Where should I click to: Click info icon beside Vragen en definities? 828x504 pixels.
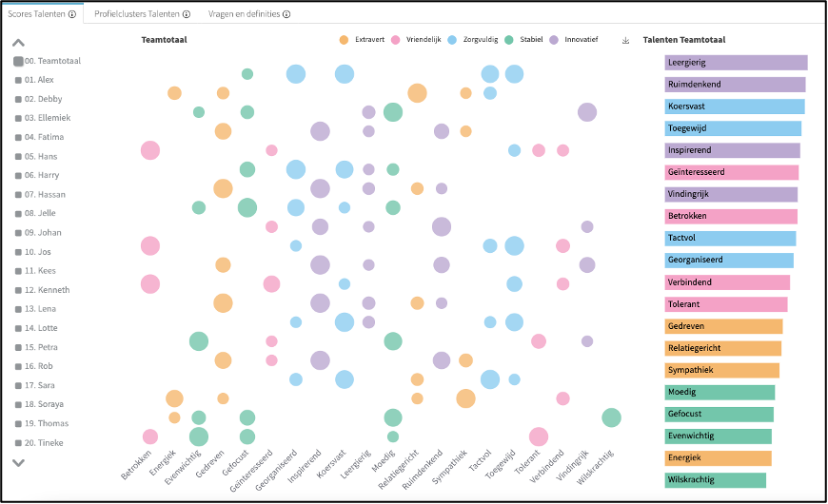tap(286, 14)
